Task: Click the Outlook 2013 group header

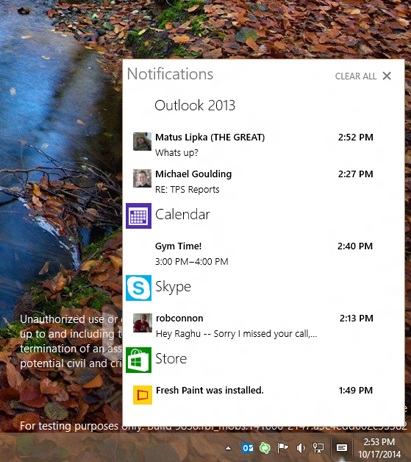Action: pos(195,105)
